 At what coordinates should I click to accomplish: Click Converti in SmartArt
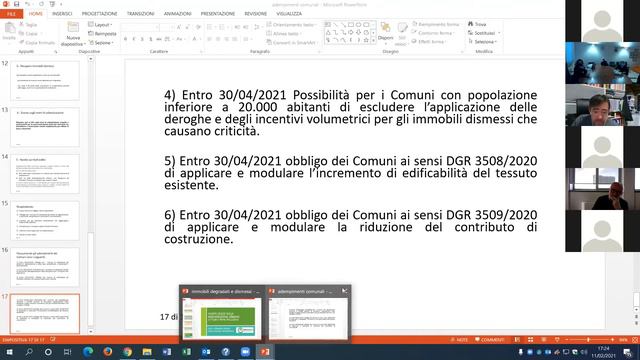pyautogui.click(x=292, y=42)
